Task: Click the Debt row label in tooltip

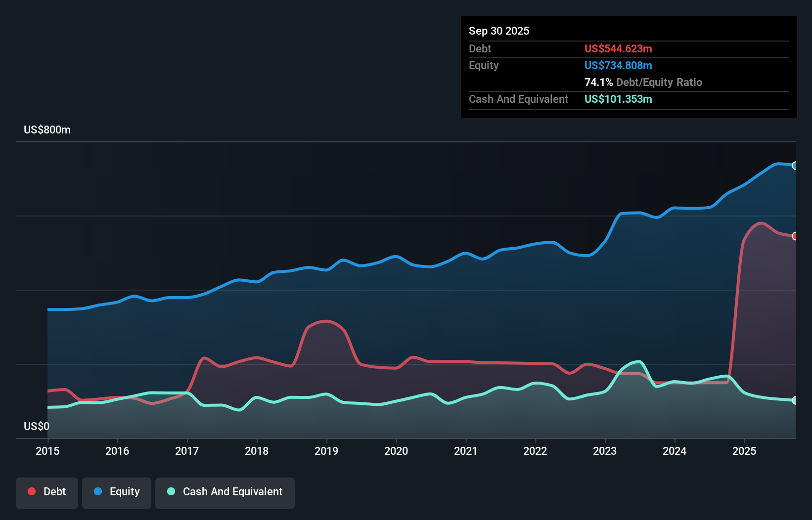Action: [x=480, y=48]
